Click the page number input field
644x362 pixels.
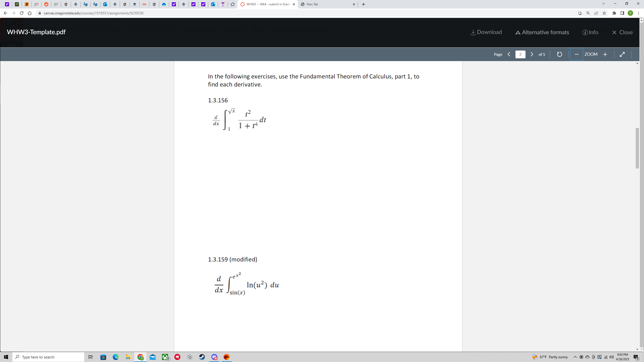520,54
